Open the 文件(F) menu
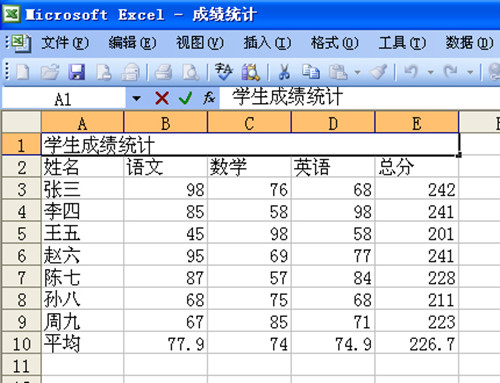 pos(65,43)
